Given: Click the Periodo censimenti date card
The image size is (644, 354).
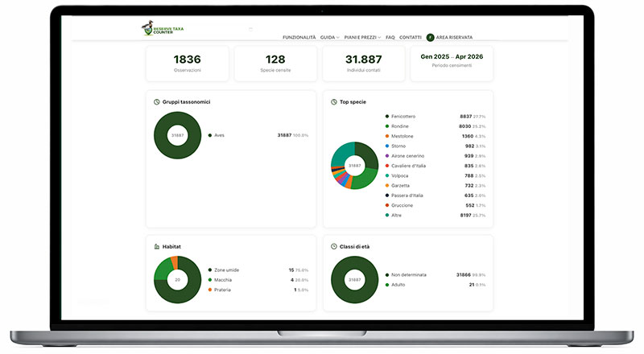Looking at the screenshot, I should click(452, 64).
